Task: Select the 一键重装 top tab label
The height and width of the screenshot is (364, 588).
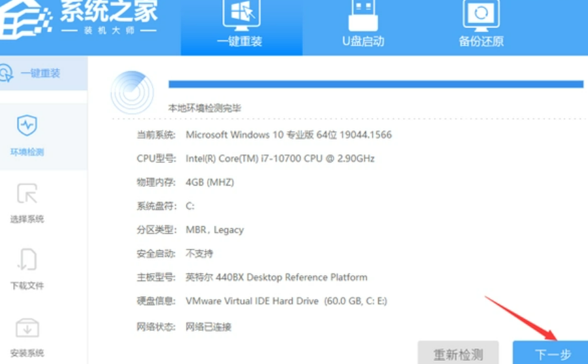Action: (x=240, y=41)
